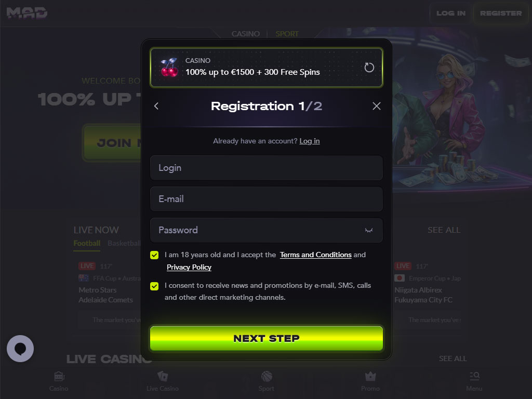
Task: Click the NEXT STEP button
Action: click(267, 338)
